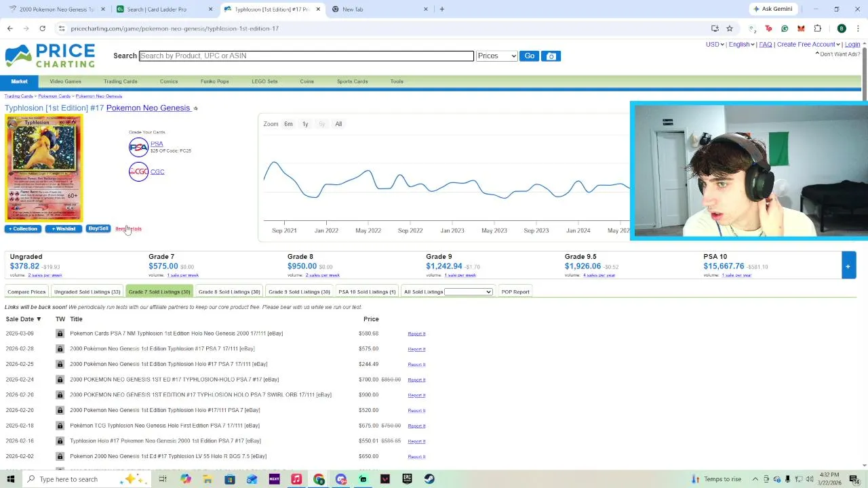The width and height of the screenshot is (868, 488).
Task: Open the Apple Music taskbar icon
Action: (296, 479)
